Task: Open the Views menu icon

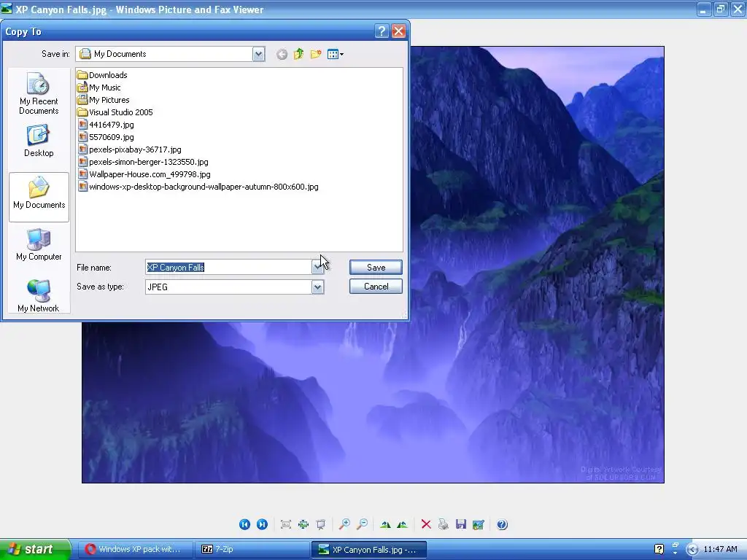Action: tap(336, 54)
